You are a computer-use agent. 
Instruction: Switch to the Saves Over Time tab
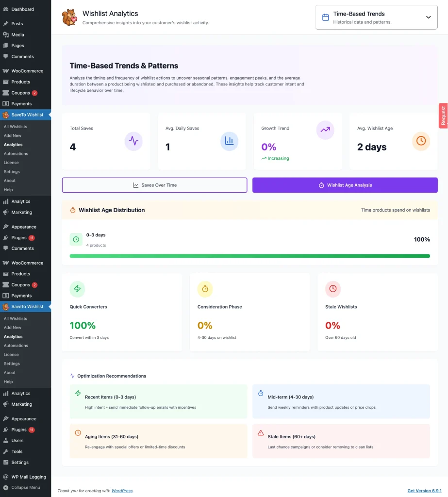(x=154, y=185)
